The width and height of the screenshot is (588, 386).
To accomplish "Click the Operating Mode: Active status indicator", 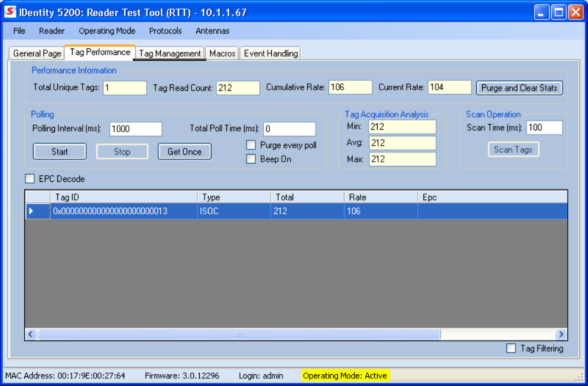I will coord(345,375).
